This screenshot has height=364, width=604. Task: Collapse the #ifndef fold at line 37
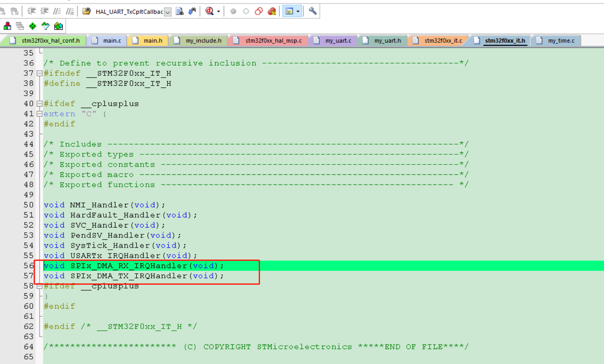(x=39, y=73)
